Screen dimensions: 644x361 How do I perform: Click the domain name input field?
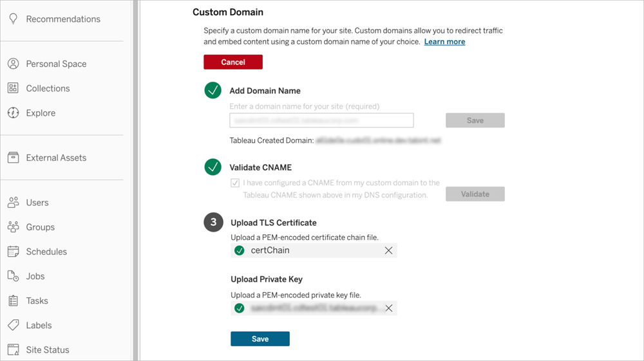tap(321, 120)
